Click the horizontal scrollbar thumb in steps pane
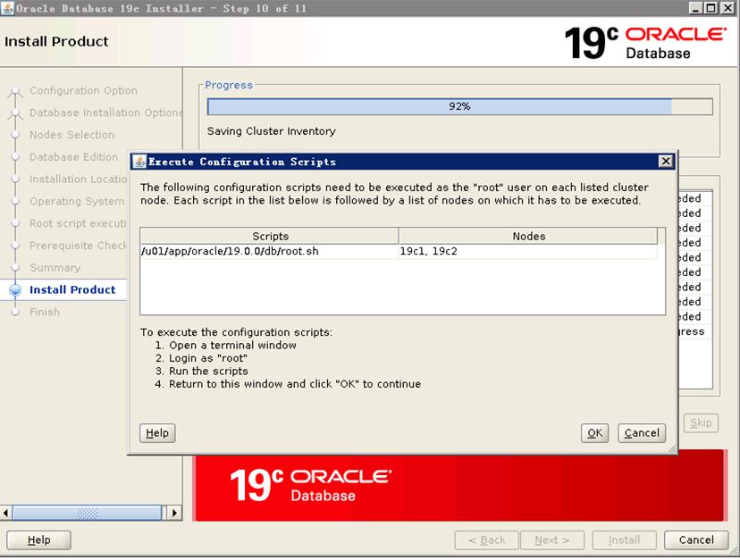 (x=87, y=513)
